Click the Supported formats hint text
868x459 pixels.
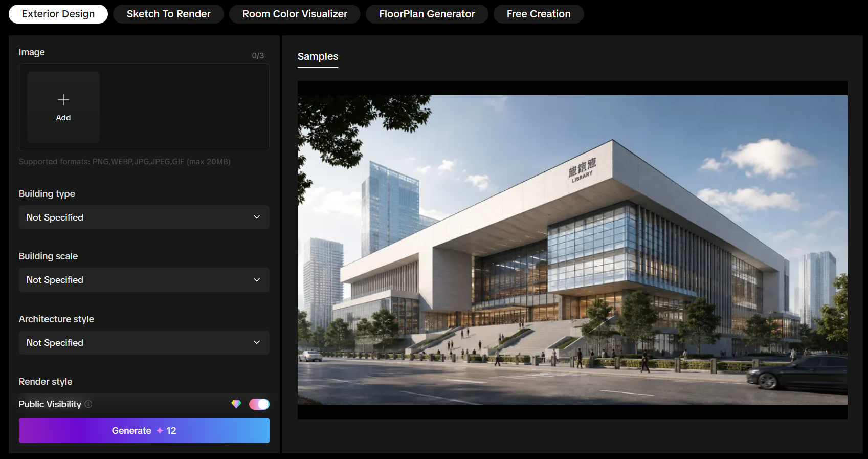point(125,162)
